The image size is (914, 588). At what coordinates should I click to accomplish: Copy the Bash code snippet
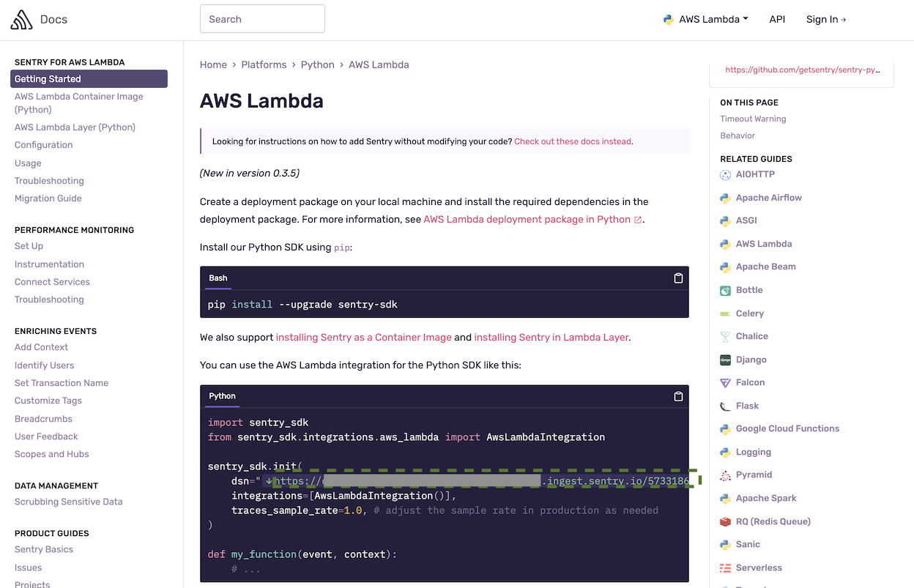678,278
